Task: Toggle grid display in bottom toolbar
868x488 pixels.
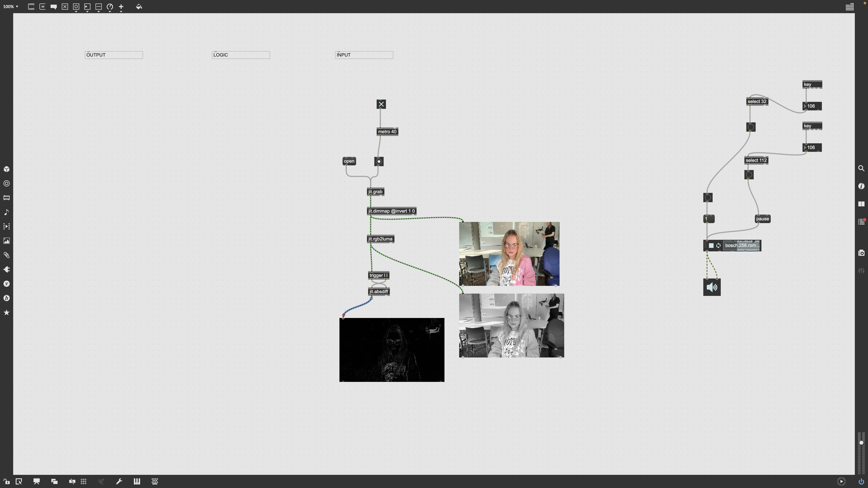Action: point(84,481)
